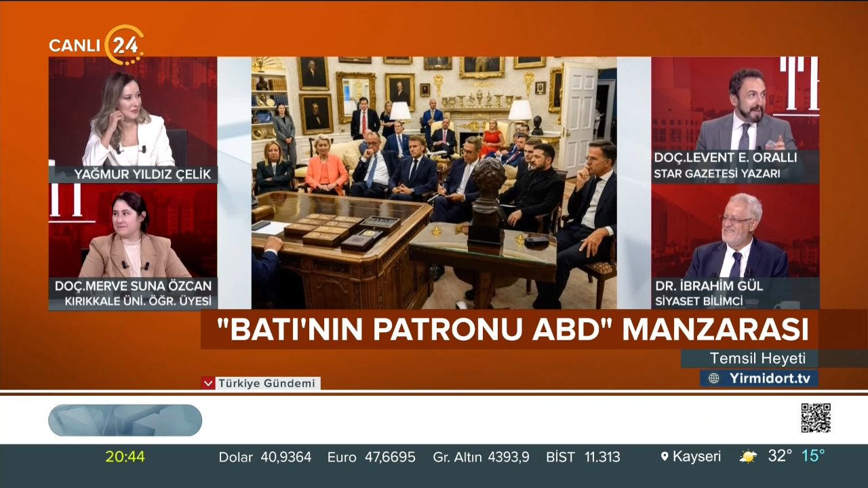Expand the red chevron beside Türkiye Gündemi
The width and height of the screenshot is (868, 488).
208,383
